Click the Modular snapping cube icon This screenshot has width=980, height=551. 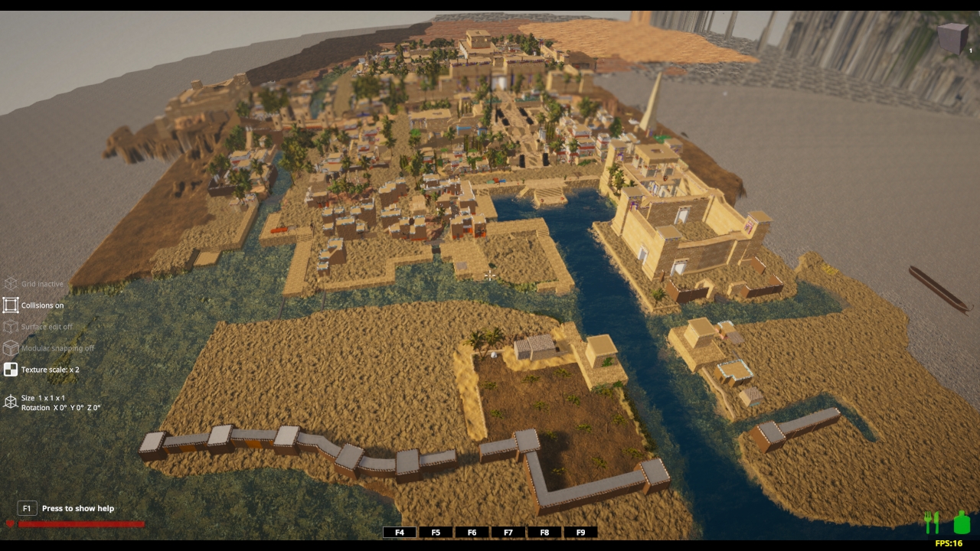(x=10, y=348)
